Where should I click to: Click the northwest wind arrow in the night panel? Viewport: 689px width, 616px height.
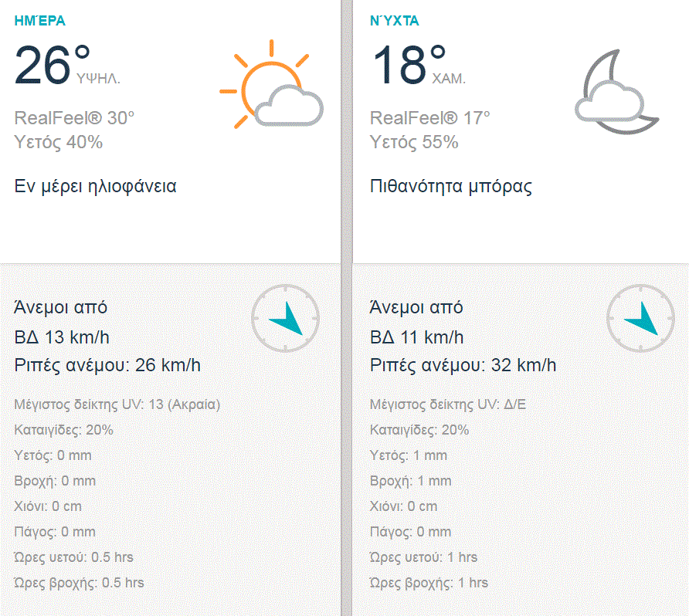pos(642,318)
